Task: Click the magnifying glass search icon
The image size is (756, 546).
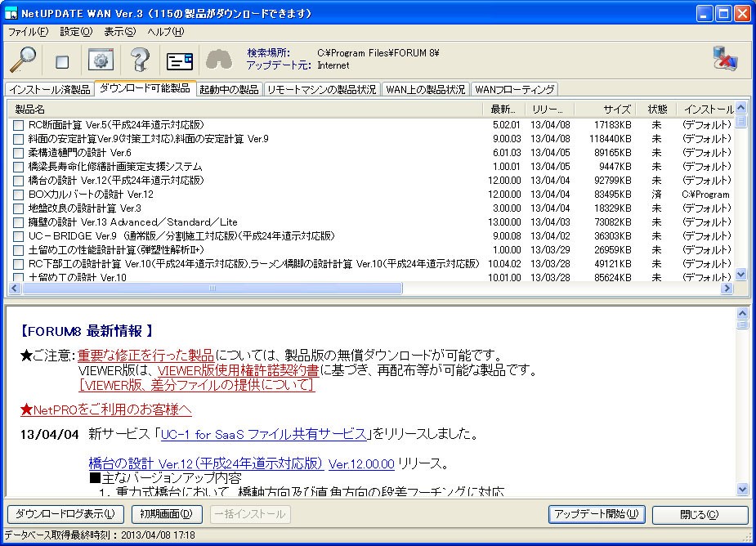Action: point(23,60)
